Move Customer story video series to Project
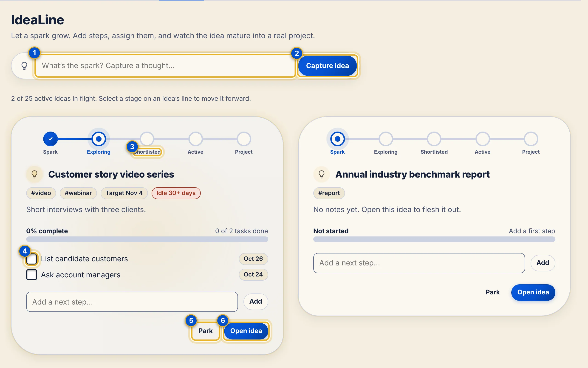 [244, 139]
